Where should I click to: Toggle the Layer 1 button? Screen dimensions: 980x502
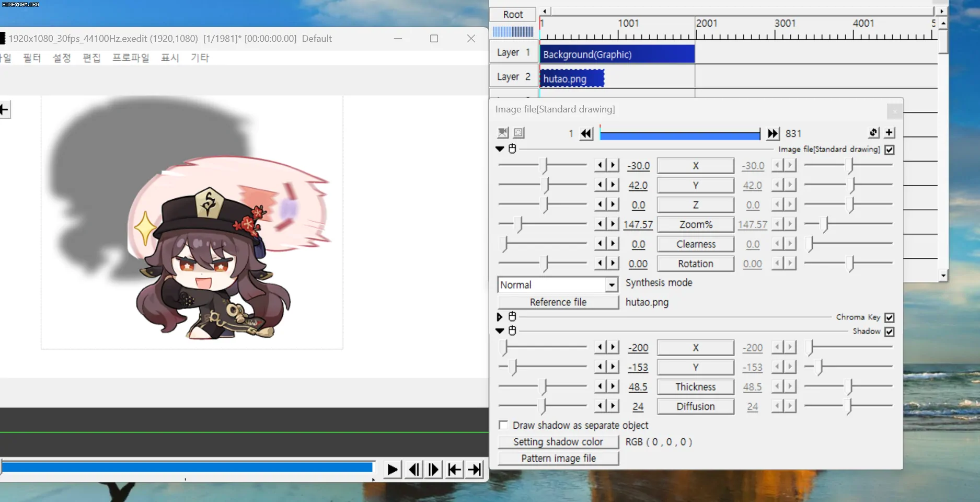pyautogui.click(x=513, y=52)
